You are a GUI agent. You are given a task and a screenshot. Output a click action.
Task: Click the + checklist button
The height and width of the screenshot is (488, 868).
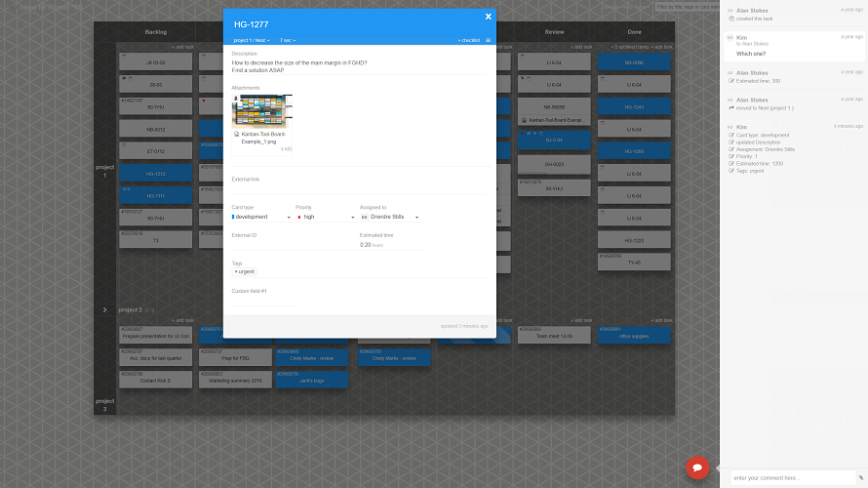pos(468,40)
